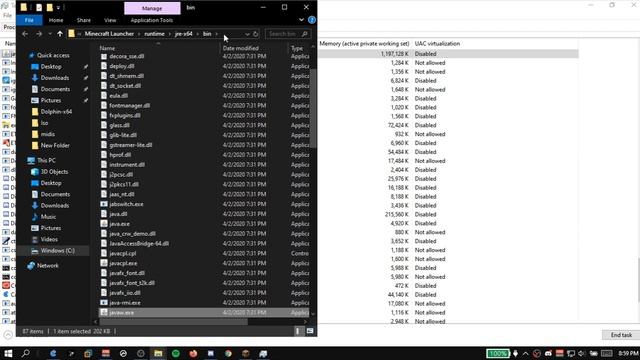Expand the Explorer ribbon
This screenshot has height=360, width=640.
pos(301,20)
